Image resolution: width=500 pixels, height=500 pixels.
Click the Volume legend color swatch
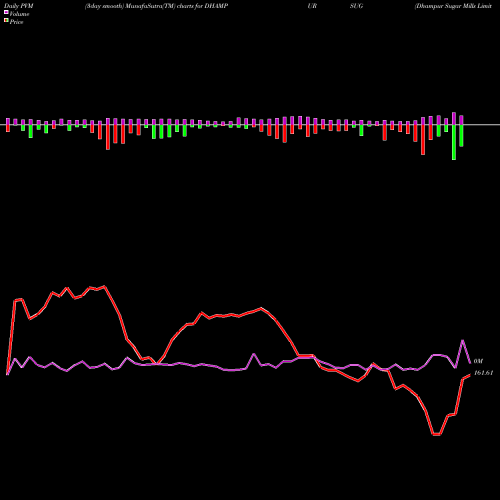6,12
